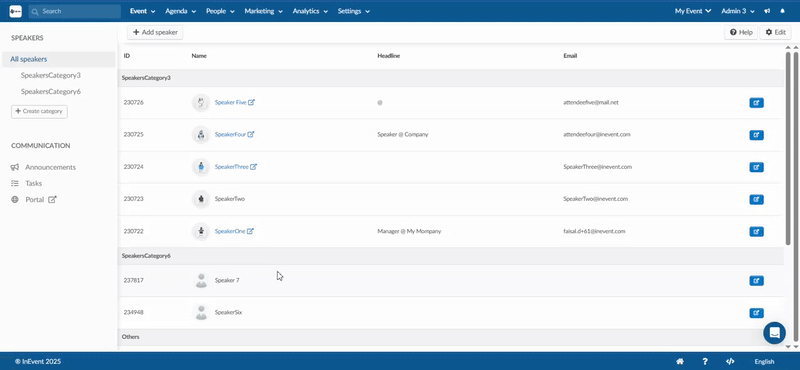Edit SpeakerThree using blue edit icon
800x370 pixels.
point(756,167)
